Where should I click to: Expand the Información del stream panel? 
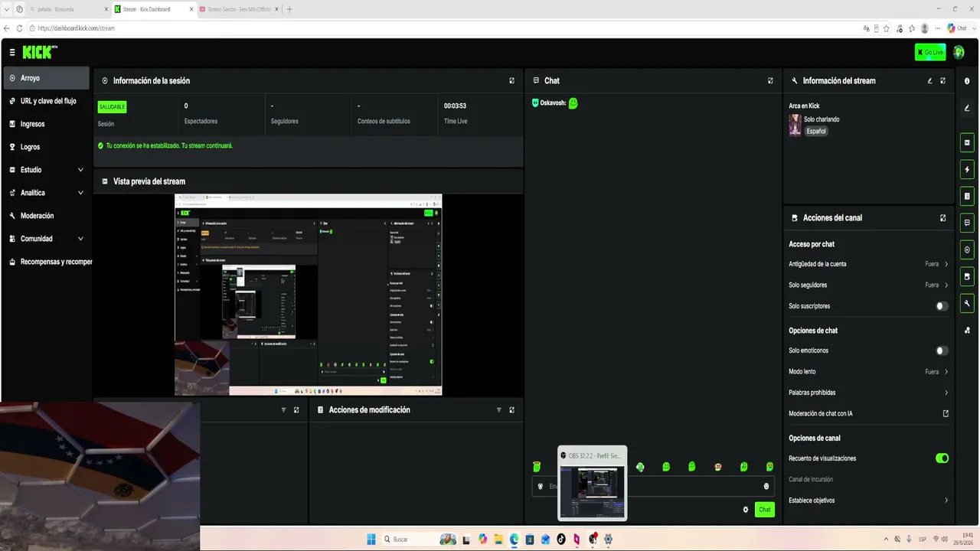pyautogui.click(x=942, y=80)
